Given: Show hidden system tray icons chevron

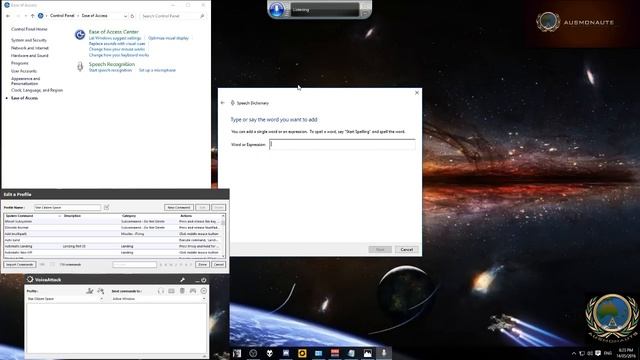Looking at the screenshot, I should coord(573,353).
